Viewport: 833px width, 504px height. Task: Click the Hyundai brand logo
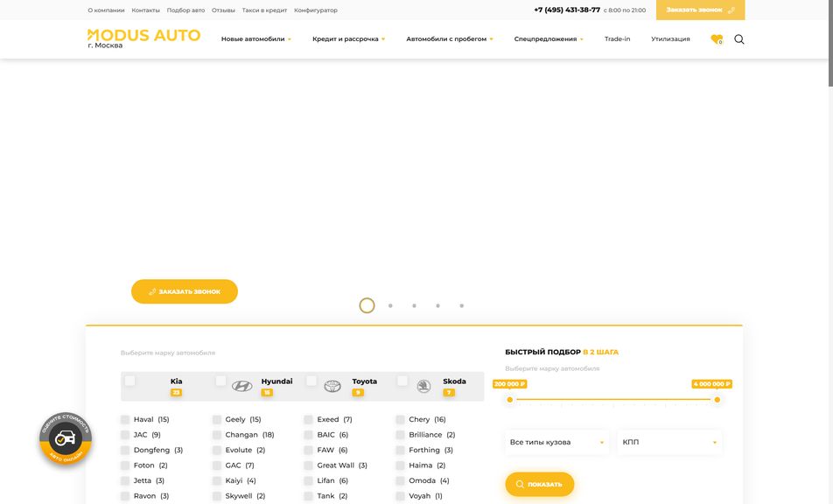point(242,386)
